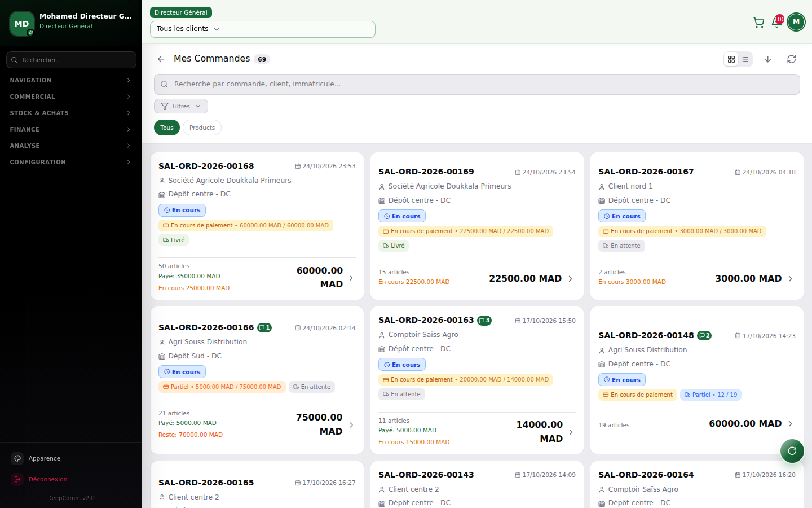Screen dimensions: 812x508
Task: Open comment badge on SAL-ORD-2026-00166
Action: coord(264,327)
